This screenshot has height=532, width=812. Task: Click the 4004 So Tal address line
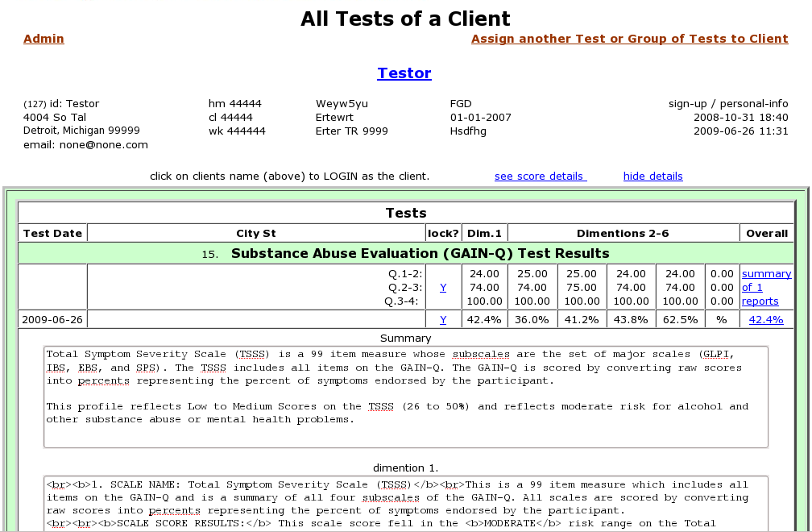(55, 118)
